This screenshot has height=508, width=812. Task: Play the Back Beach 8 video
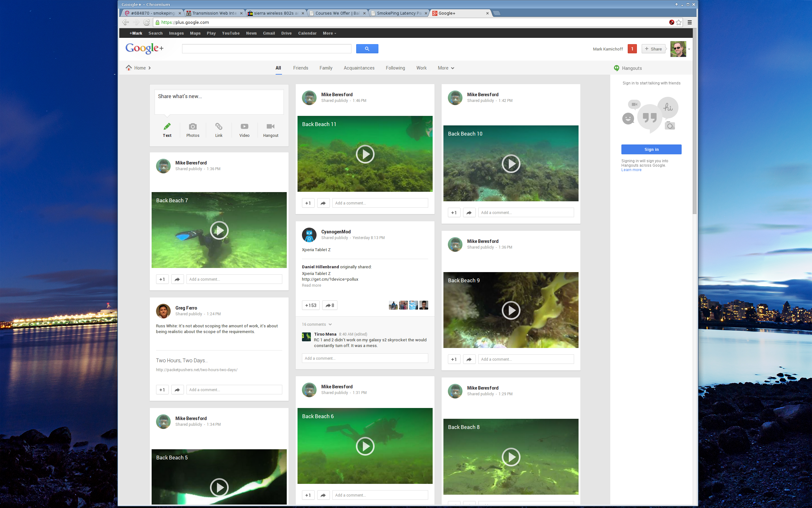point(511,457)
